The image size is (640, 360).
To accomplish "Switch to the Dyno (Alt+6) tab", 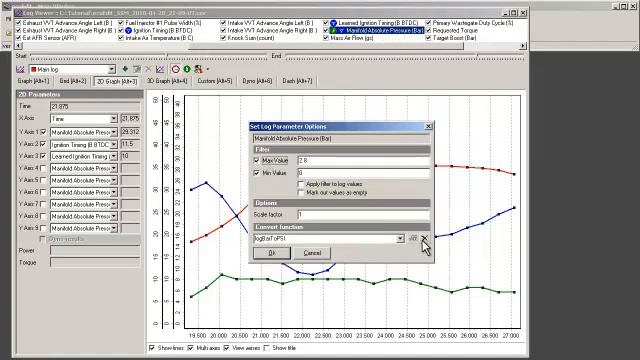I will [257, 81].
